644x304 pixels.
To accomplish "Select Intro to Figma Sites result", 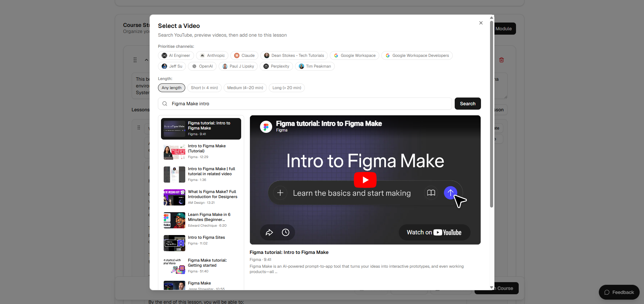I will coord(201,243).
